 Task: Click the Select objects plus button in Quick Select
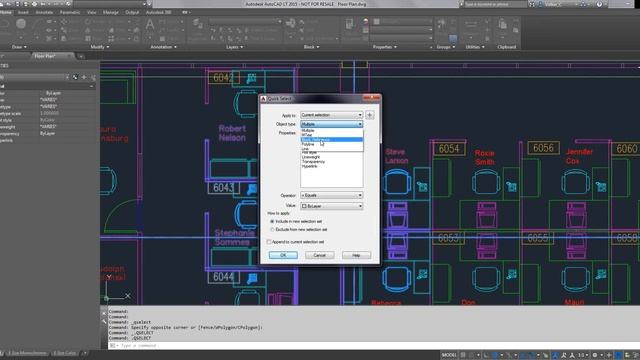370,115
